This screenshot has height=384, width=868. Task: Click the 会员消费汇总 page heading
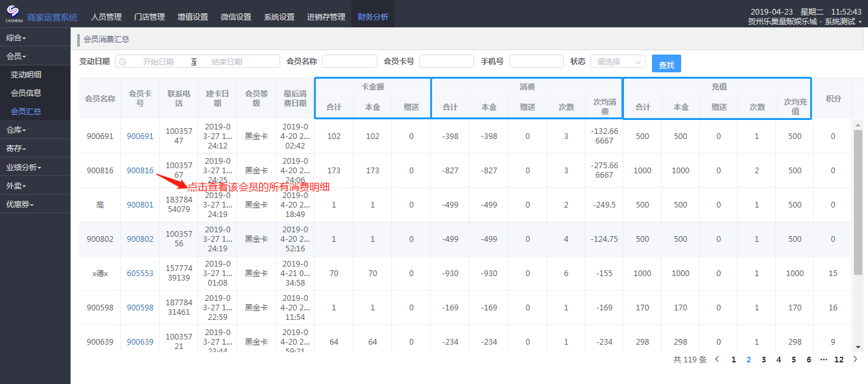point(107,39)
